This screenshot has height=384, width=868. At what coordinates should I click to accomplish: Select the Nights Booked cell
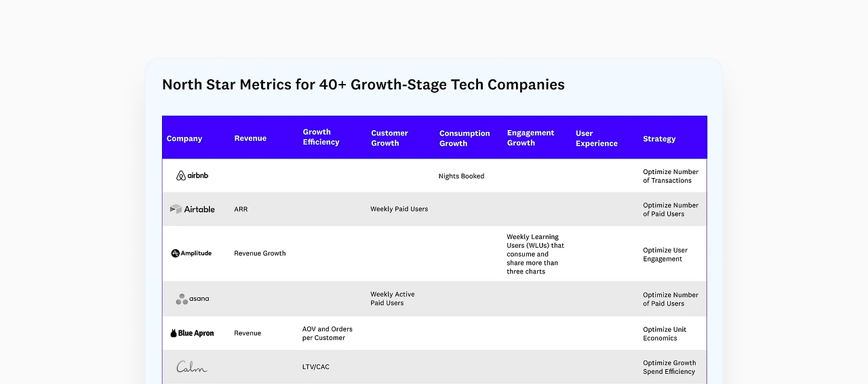(x=461, y=176)
